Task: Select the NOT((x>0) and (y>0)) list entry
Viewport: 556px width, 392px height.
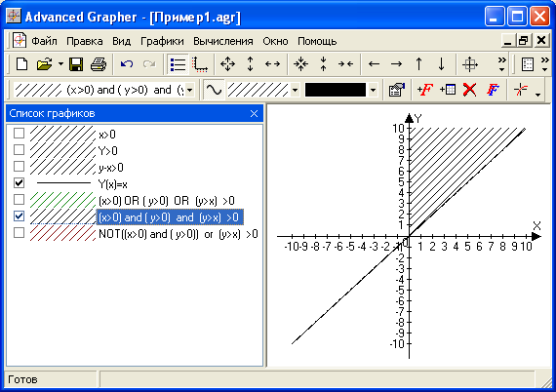Action: coord(179,234)
